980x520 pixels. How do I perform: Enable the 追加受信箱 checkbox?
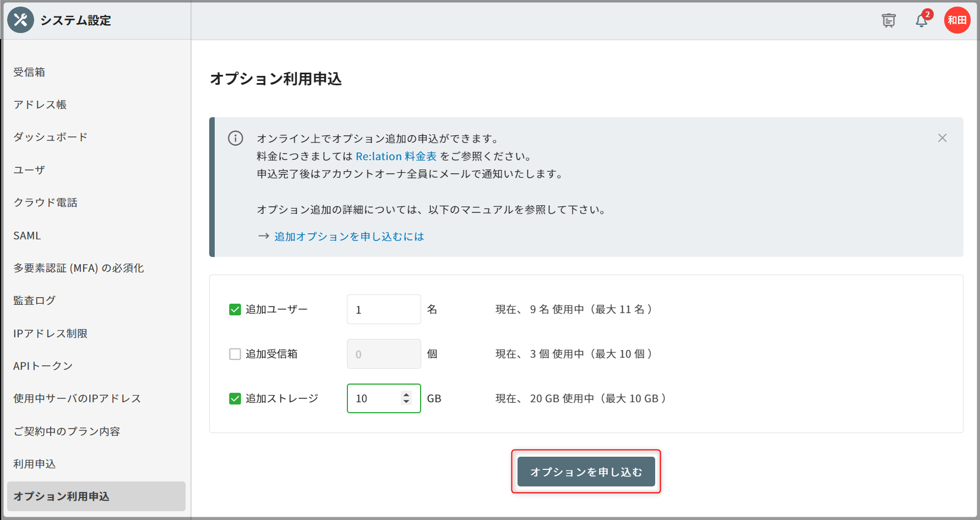click(235, 354)
